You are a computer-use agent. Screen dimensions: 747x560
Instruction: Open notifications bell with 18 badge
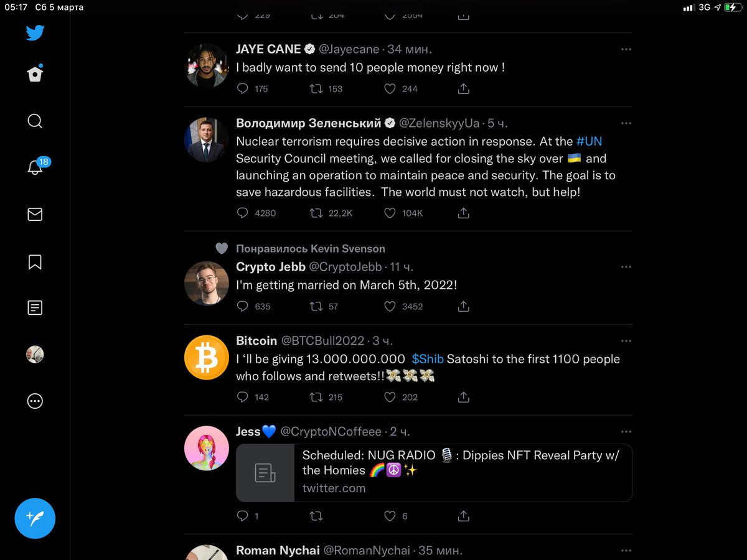[x=35, y=167]
